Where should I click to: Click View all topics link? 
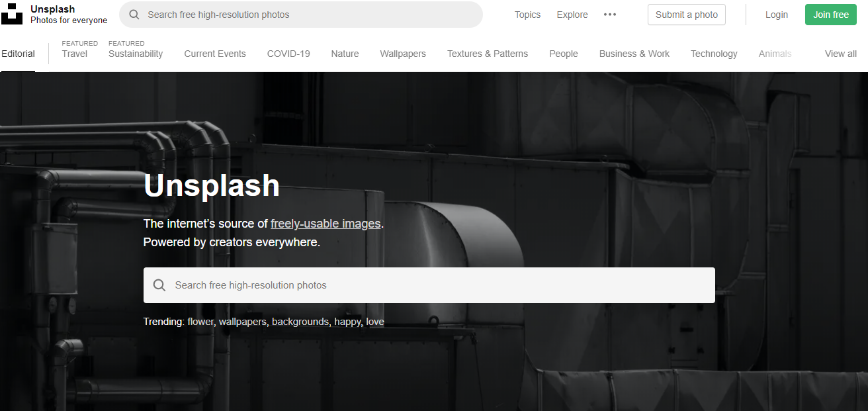(841, 54)
